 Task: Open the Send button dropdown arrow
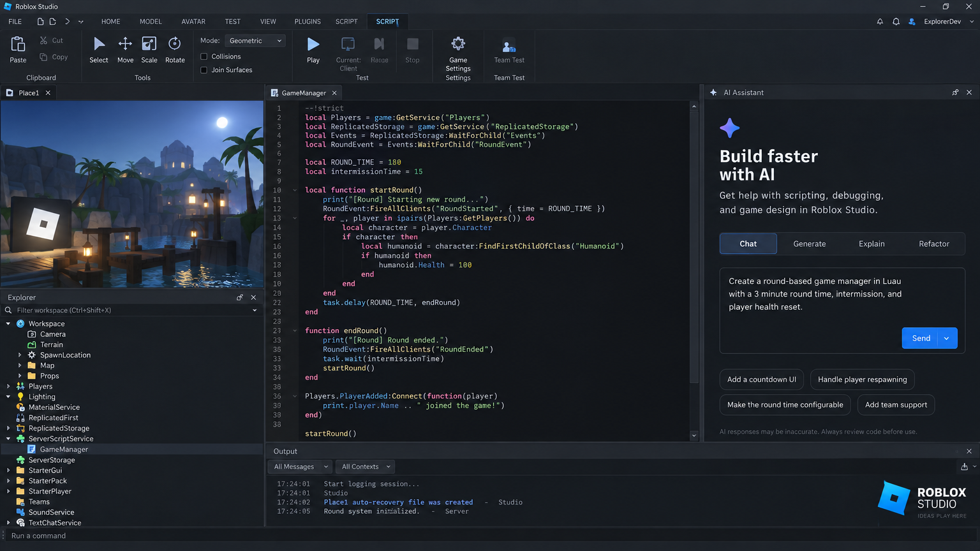pyautogui.click(x=947, y=338)
